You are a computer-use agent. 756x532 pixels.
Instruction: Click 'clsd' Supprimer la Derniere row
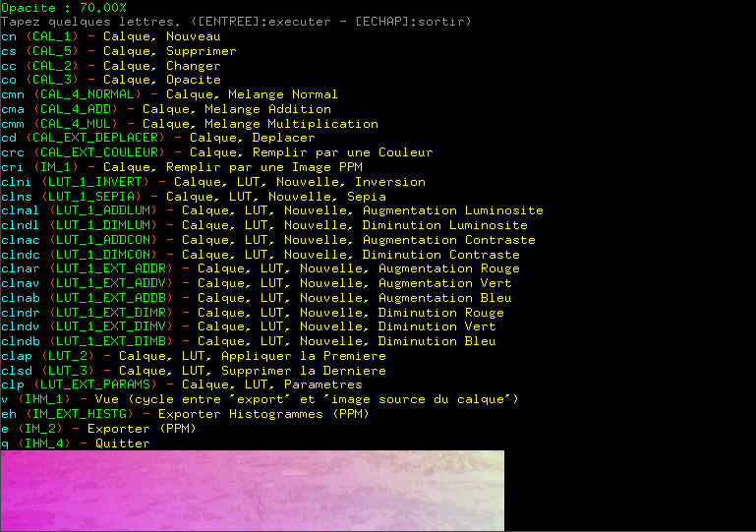pos(194,371)
